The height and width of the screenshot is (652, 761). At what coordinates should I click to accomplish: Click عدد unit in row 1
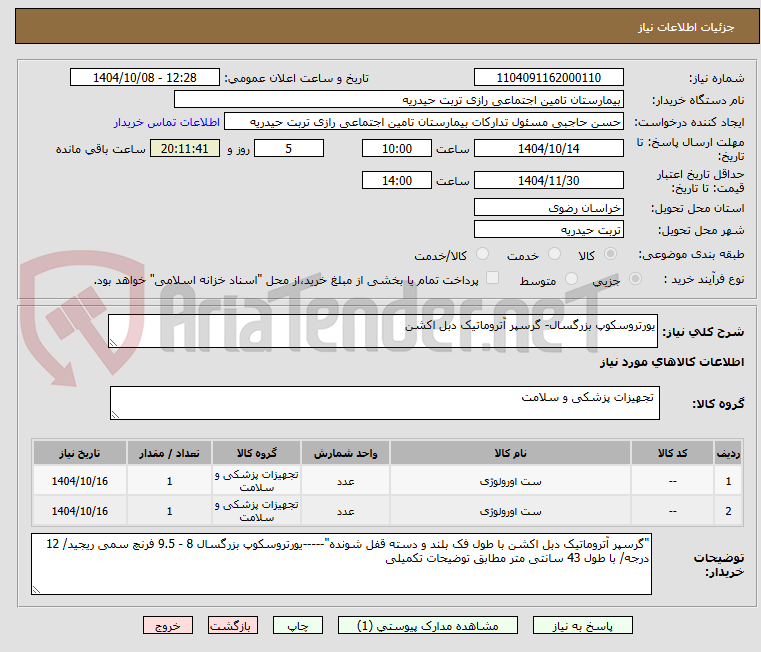(x=346, y=481)
